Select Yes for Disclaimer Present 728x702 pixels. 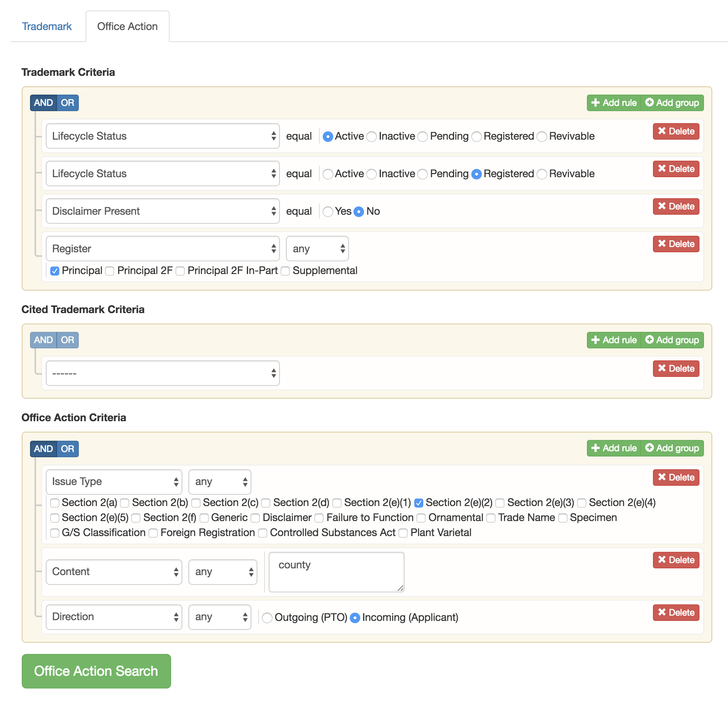click(328, 212)
